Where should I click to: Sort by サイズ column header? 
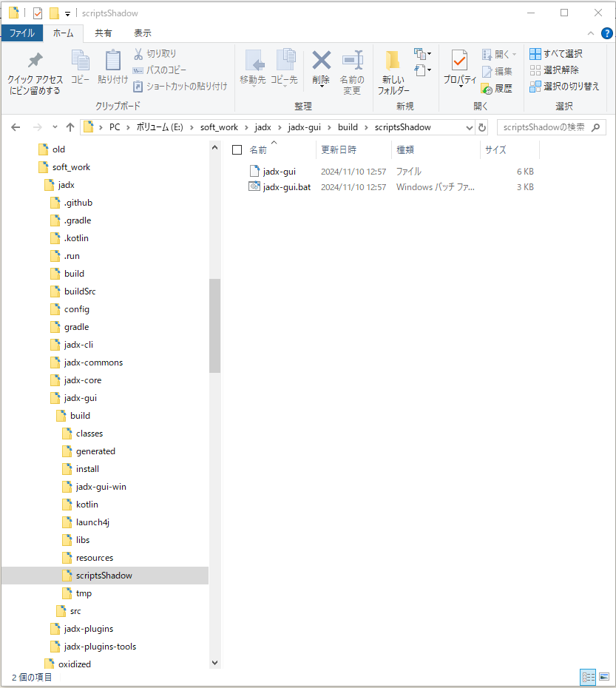tap(495, 150)
